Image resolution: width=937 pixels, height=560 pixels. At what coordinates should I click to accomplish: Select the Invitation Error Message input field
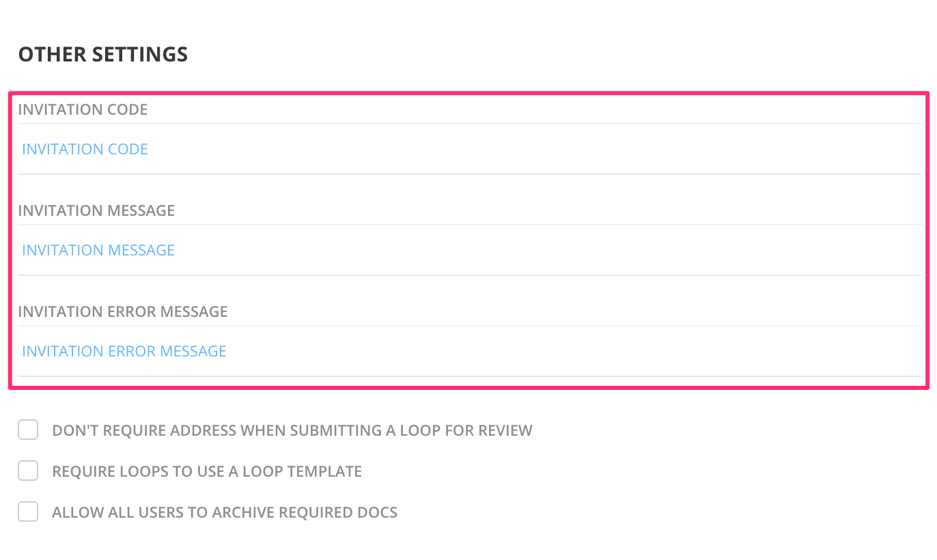tap(470, 351)
